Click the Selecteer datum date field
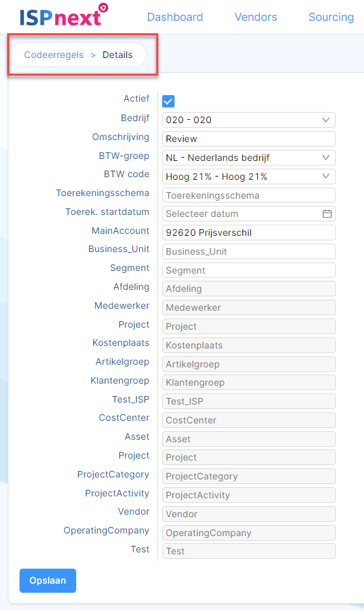This screenshot has height=611, width=364. (x=249, y=214)
